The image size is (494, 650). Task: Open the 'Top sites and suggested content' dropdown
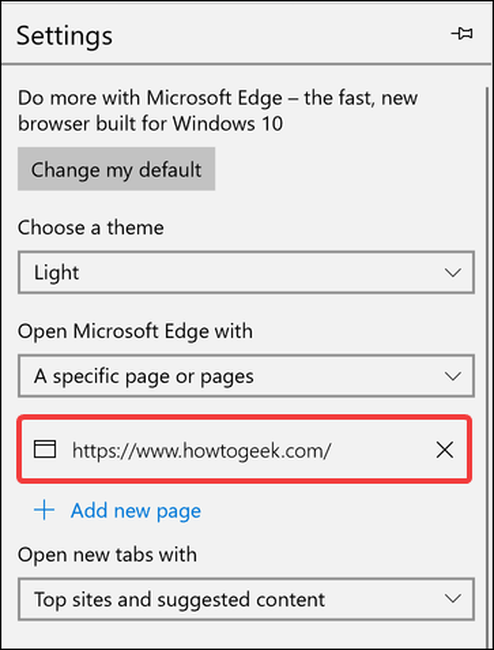(x=246, y=599)
